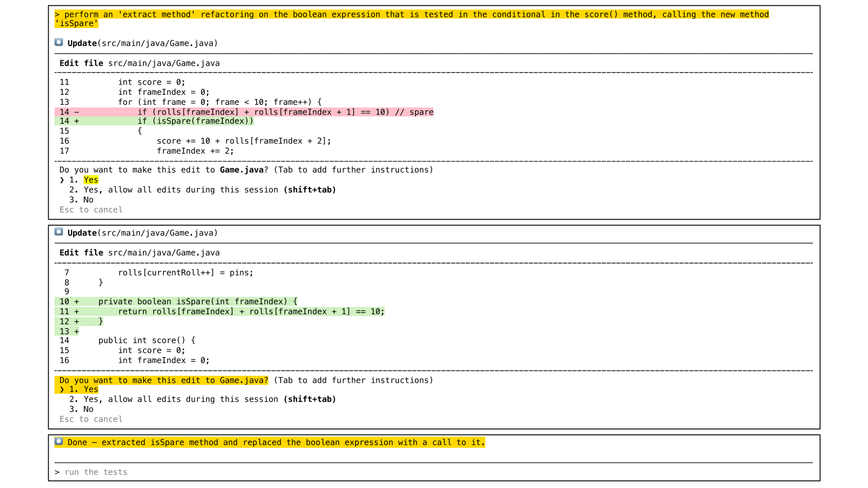Click the added line 'if (isSpare(frameIndex))'
This screenshot has height=488, width=868.
pos(195,121)
